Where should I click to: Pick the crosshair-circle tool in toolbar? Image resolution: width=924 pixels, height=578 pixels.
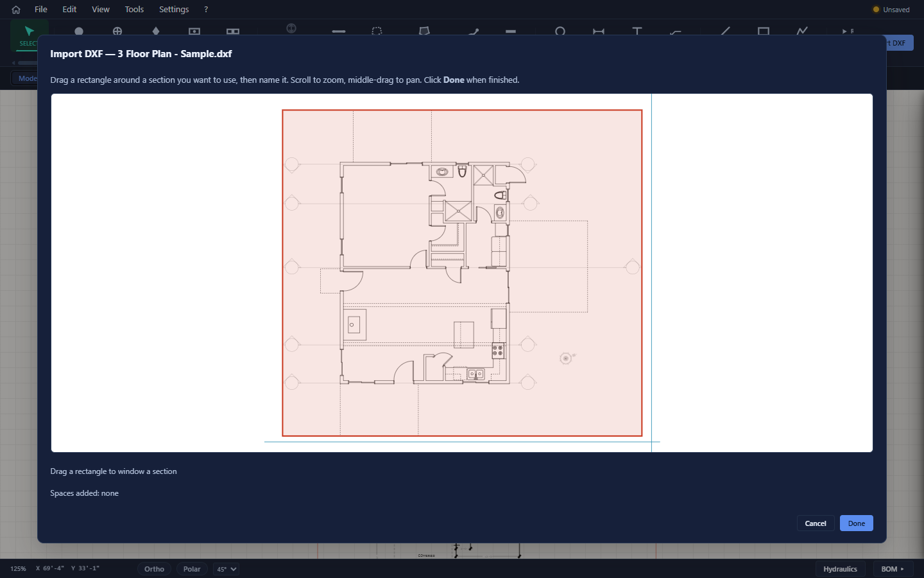tap(117, 31)
